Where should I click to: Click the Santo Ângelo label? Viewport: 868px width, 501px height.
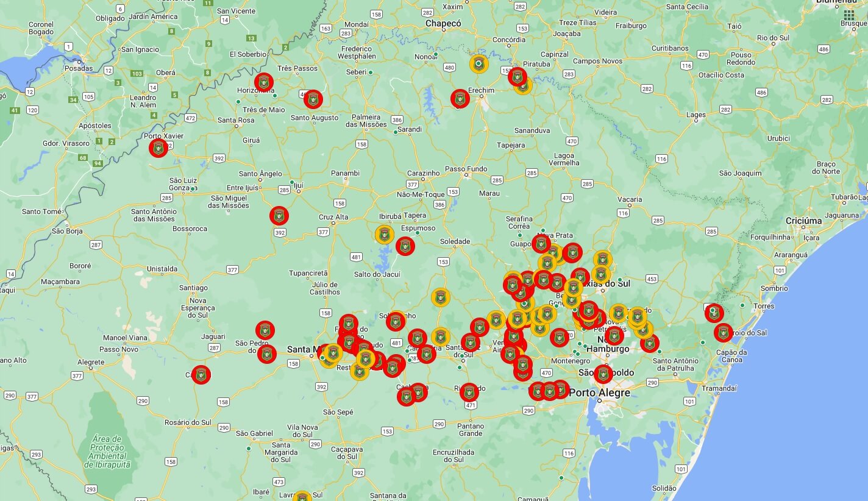260,174
